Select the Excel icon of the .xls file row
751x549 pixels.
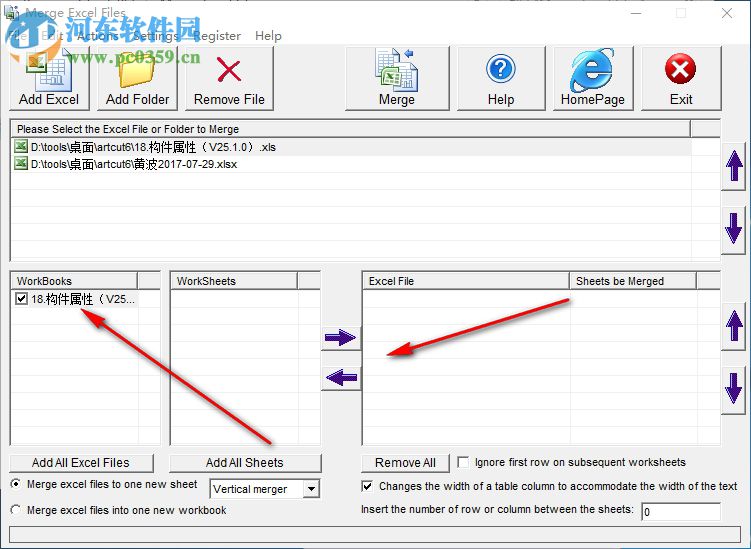(21, 146)
